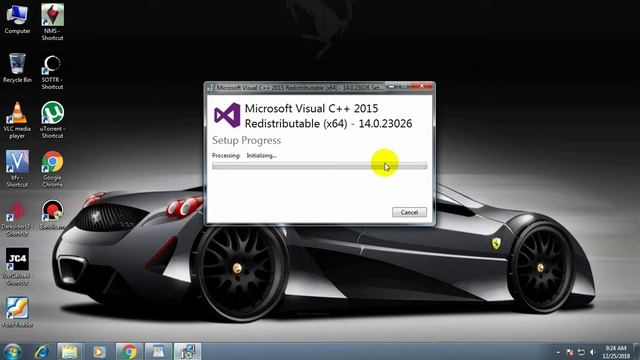Select the NMS Shortcut desktop icon

tap(52, 22)
